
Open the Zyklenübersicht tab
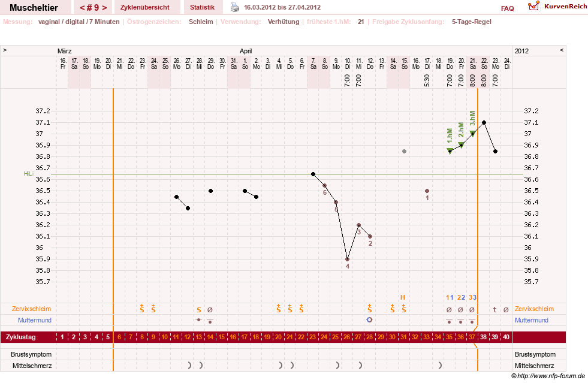point(144,8)
